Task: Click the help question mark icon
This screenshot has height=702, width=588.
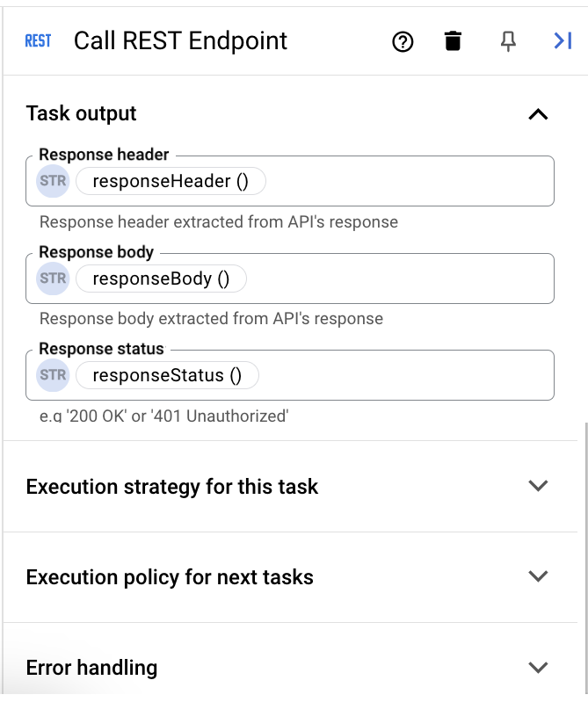Action: (x=403, y=41)
